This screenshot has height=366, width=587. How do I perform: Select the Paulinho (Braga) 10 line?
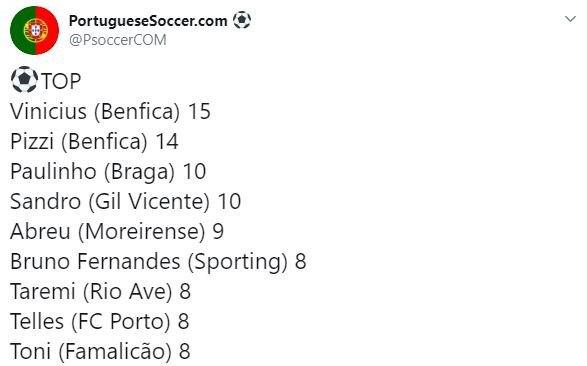[x=108, y=171]
